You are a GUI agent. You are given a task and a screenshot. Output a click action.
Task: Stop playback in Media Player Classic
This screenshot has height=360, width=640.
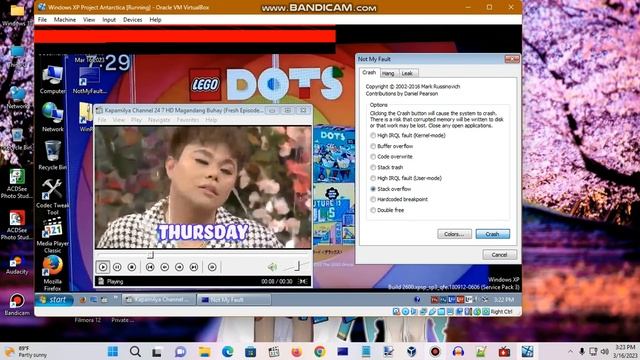pos(131,267)
